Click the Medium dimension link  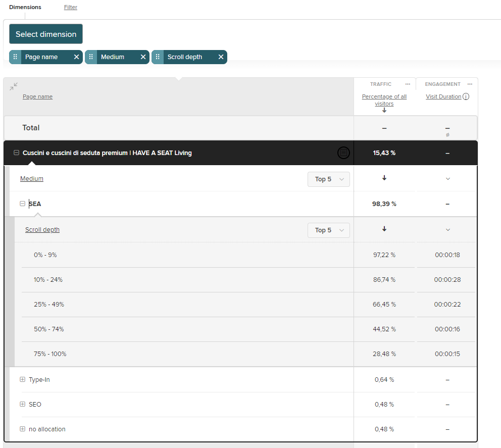click(x=32, y=179)
